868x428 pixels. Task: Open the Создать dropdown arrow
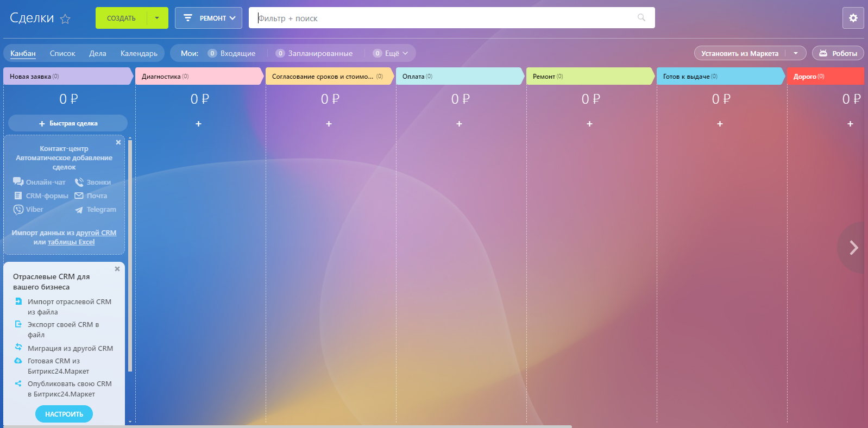coord(158,18)
